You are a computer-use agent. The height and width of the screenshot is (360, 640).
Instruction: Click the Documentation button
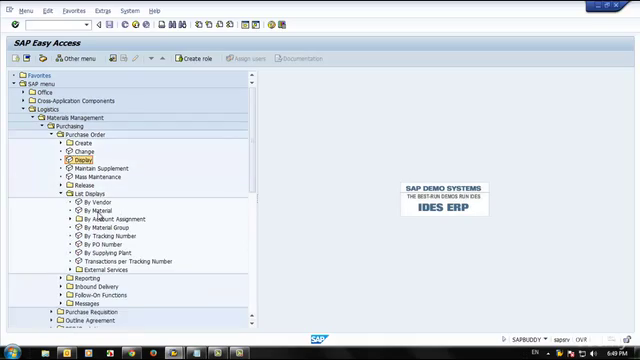(299, 58)
